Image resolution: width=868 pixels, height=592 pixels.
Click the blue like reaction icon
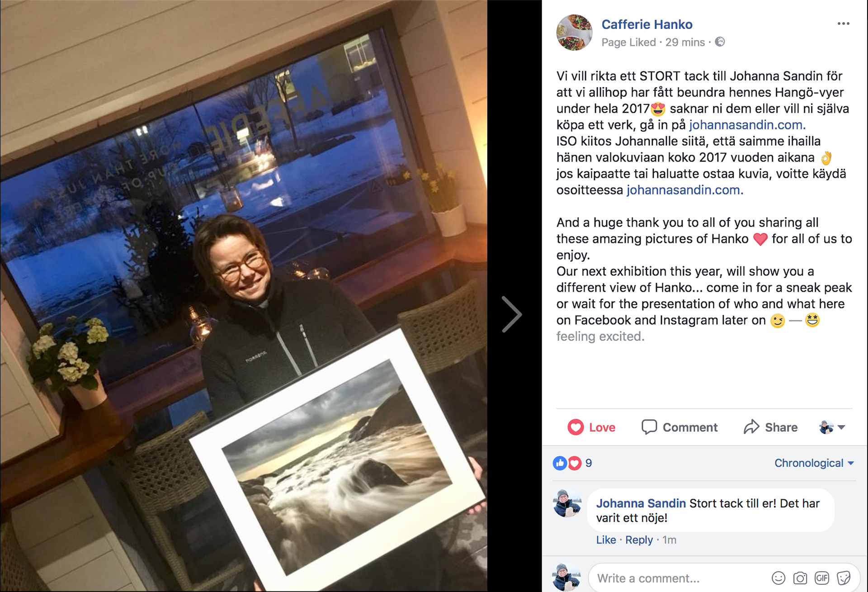tap(560, 463)
